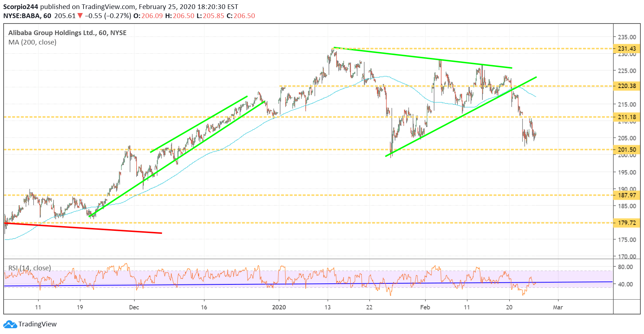Click the 13 date axis label

pos(327,307)
